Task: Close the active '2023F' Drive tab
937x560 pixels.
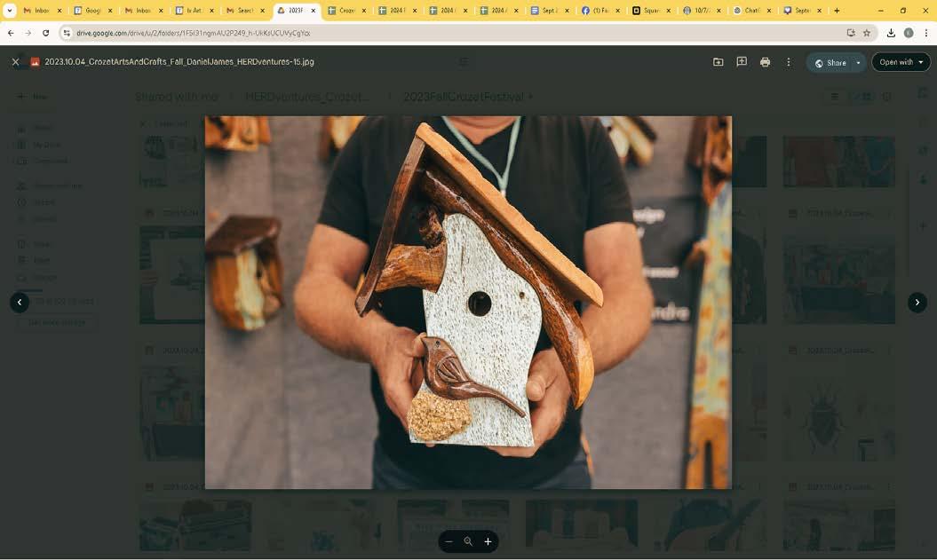Action: 314,10
